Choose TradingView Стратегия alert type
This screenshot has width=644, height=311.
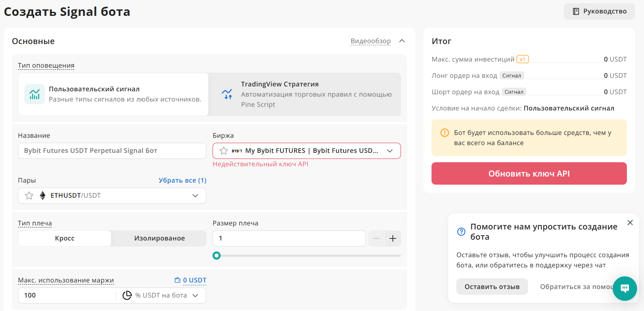coord(304,94)
